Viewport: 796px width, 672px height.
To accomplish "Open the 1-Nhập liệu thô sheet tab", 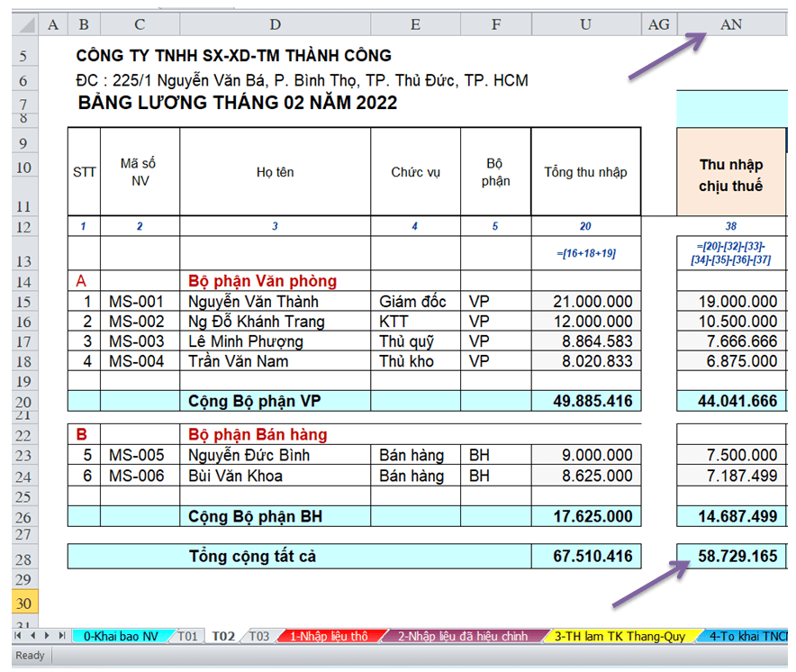I will (x=328, y=636).
